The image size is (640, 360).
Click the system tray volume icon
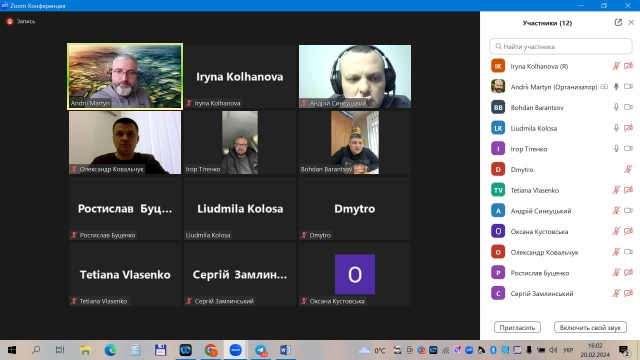coord(553,350)
